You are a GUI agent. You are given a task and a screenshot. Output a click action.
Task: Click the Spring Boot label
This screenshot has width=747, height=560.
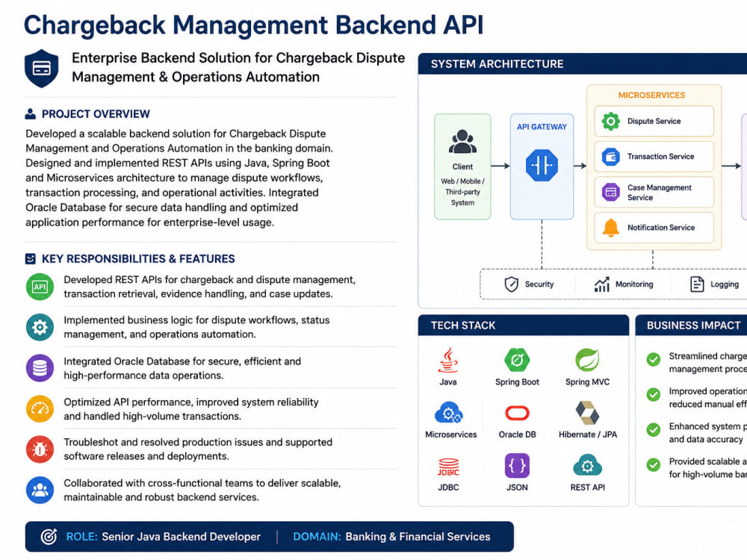tap(517, 382)
